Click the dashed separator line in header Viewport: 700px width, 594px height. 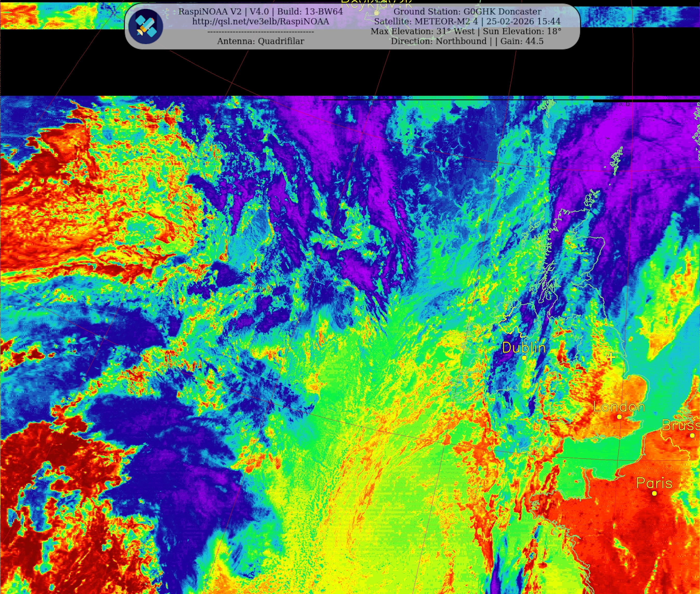click(261, 32)
